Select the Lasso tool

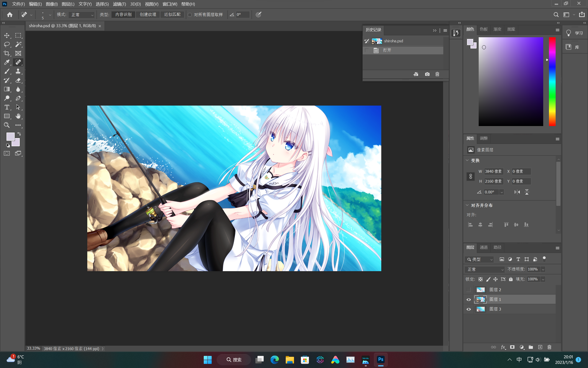7,45
